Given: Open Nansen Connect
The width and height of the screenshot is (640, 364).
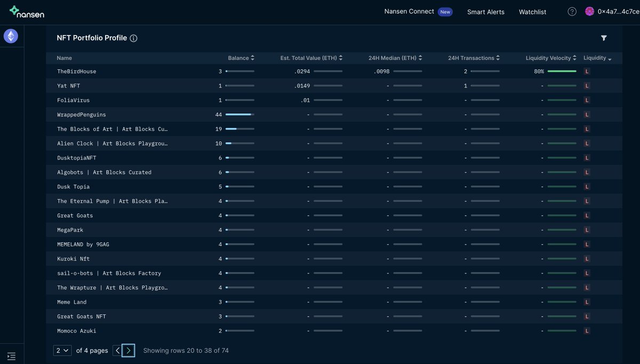Looking at the screenshot, I should (x=409, y=12).
